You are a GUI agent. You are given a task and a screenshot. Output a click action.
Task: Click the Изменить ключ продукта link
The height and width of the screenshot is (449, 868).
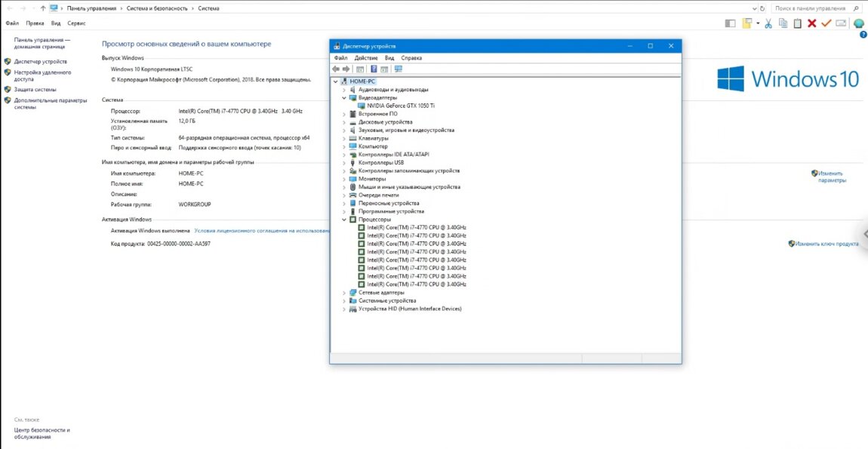[826, 244]
